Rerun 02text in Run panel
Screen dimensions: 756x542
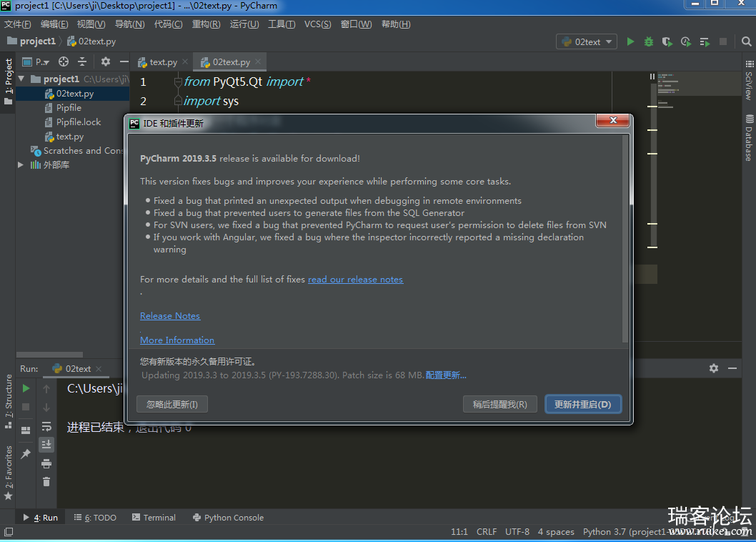click(x=26, y=388)
